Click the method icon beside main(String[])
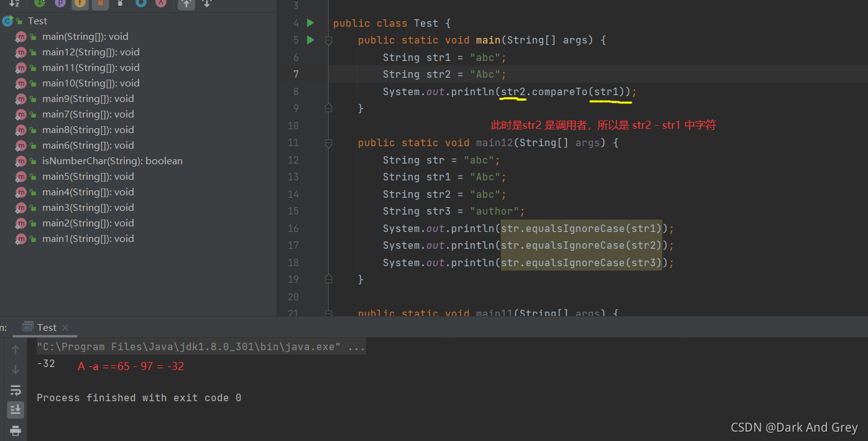This screenshot has width=868, height=441. pos(21,37)
